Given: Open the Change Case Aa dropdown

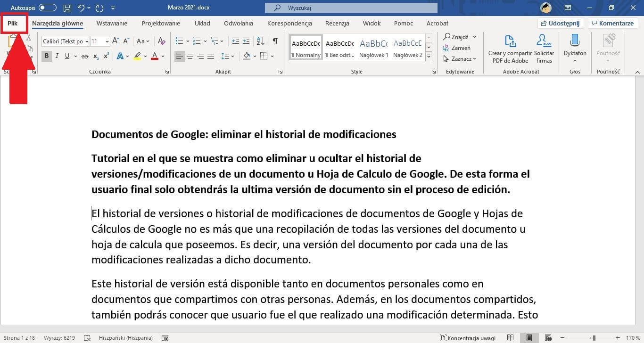Looking at the screenshot, I should pos(143,41).
